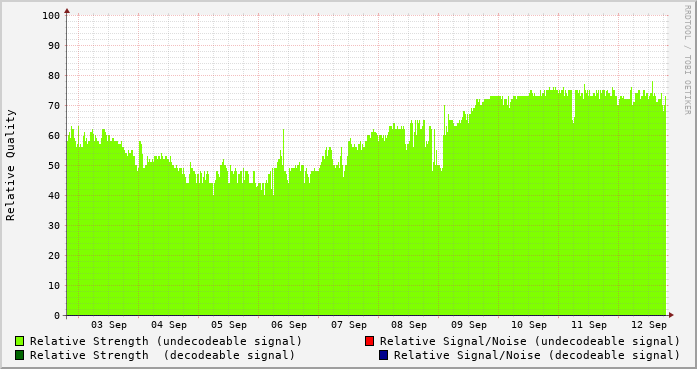Click the blue decodeable Signal/Noise swatch

click(x=384, y=355)
